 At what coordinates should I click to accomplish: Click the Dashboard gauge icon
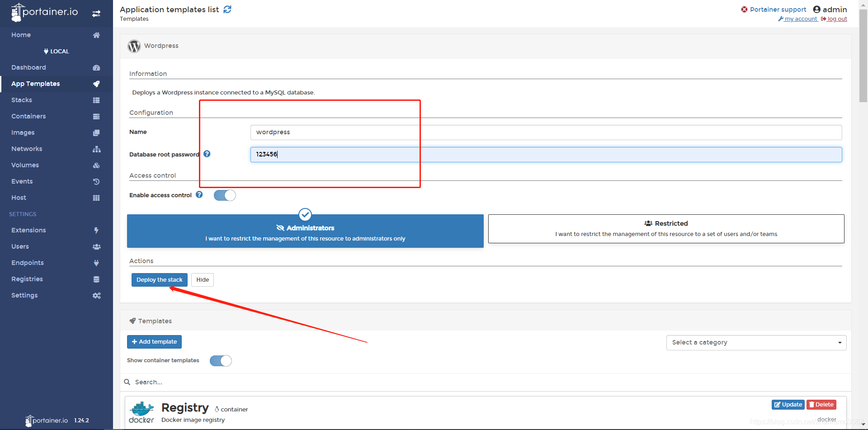click(96, 68)
